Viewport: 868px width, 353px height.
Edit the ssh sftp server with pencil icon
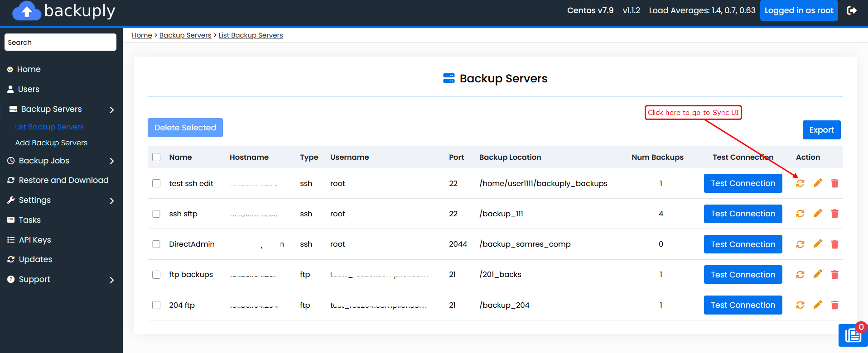[818, 214]
